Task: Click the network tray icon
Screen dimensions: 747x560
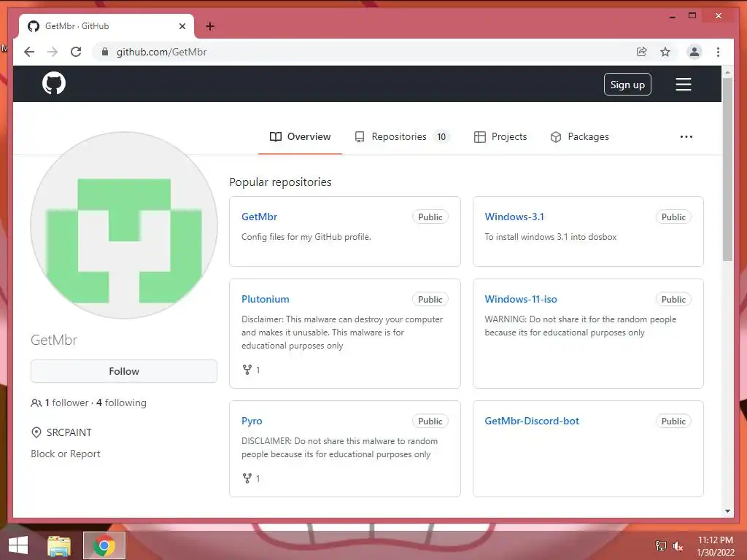Action: click(x=661, y=545)
